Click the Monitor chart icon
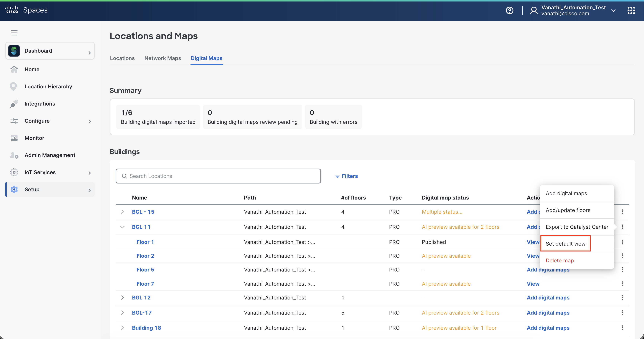This screenshot has width=644, height=339. 14,138
